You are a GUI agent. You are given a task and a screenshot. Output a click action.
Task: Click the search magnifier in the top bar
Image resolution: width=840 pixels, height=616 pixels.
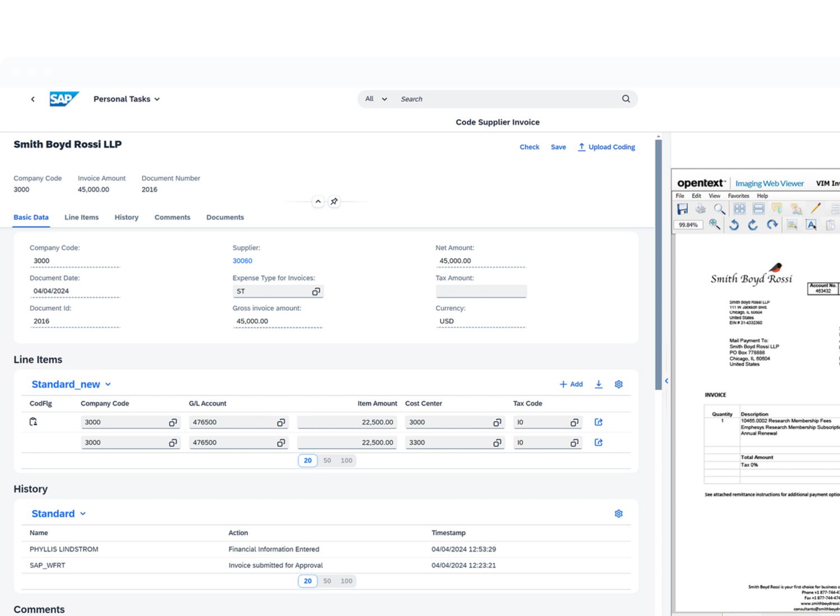[x=626, y=99]
